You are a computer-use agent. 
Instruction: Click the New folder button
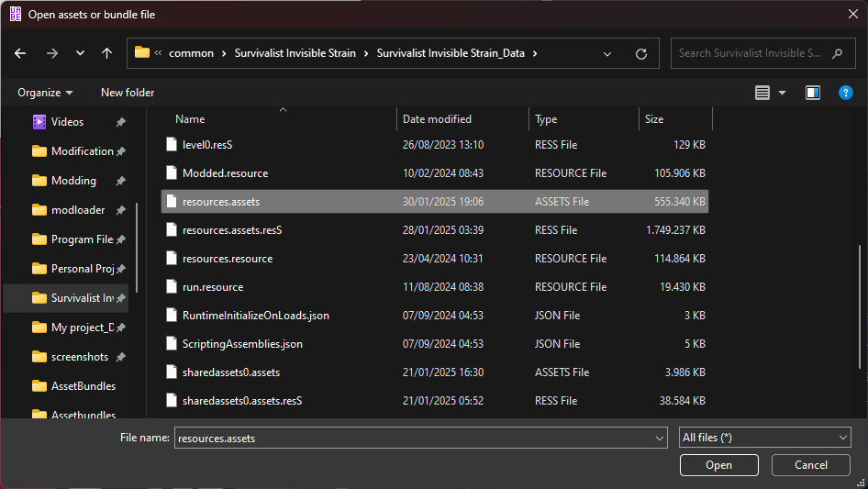pos(128,93)
